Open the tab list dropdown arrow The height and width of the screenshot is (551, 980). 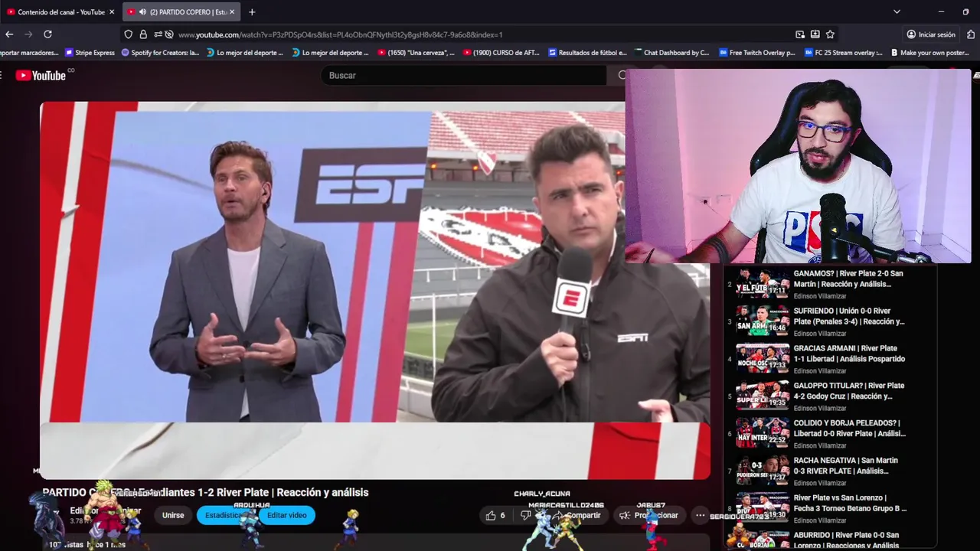tap(897, 12)
